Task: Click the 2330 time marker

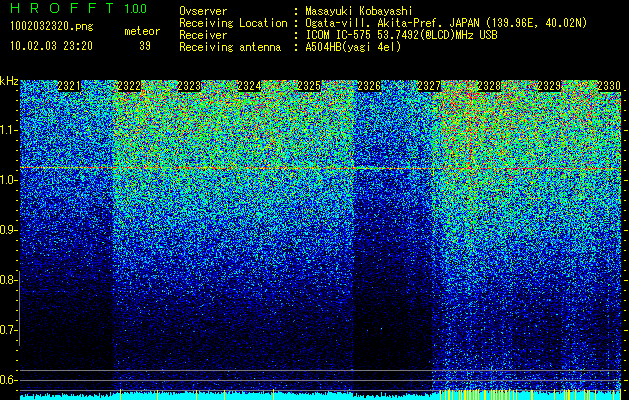Action: coord(609,86)
